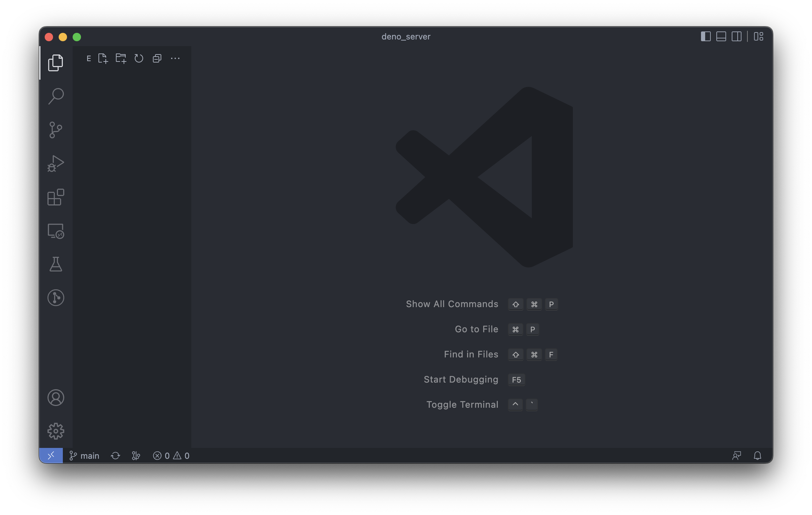Click the graph icon beside sync button
812x515 pixels.
point(136,456)
